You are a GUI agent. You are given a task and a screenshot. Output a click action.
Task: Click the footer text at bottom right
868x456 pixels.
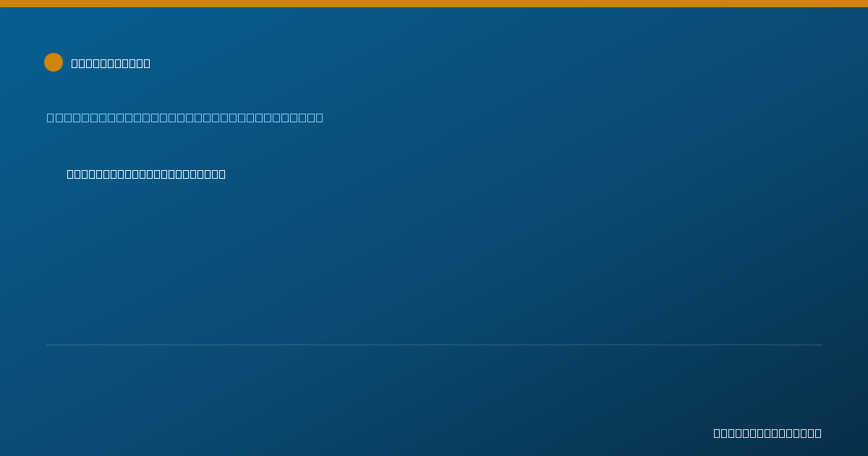pos(767,433)
